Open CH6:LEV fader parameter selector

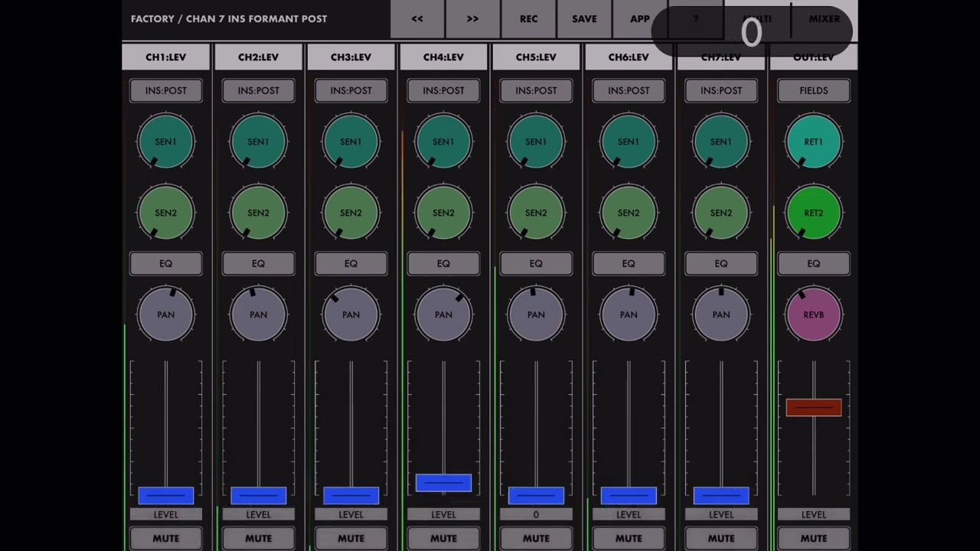coord(629,57)
